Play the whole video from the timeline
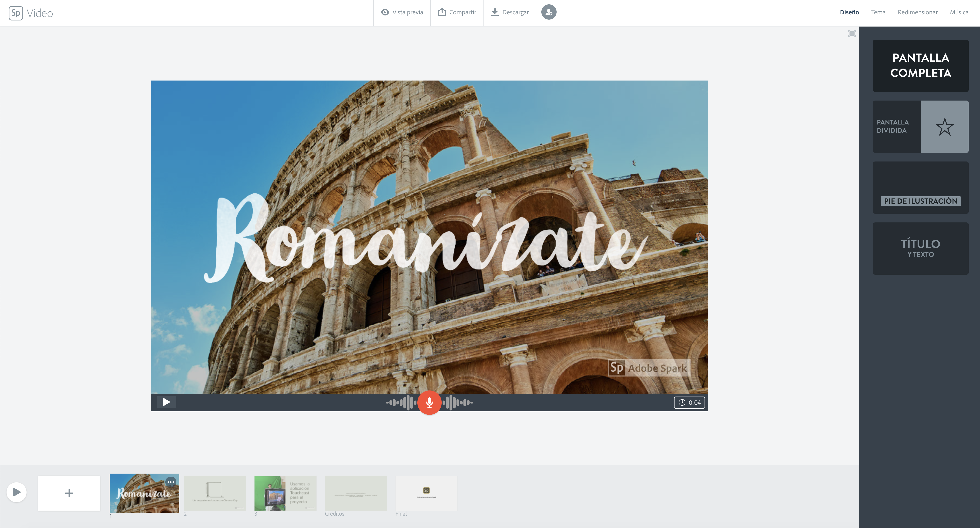The width and height of the screenshot is (980, 528). point(16,492)
